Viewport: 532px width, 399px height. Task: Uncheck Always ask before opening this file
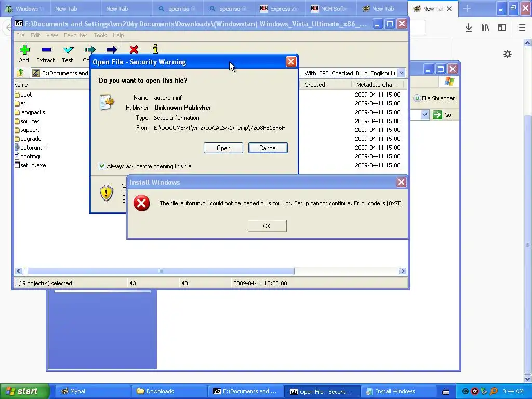click(x=102, y=166)
